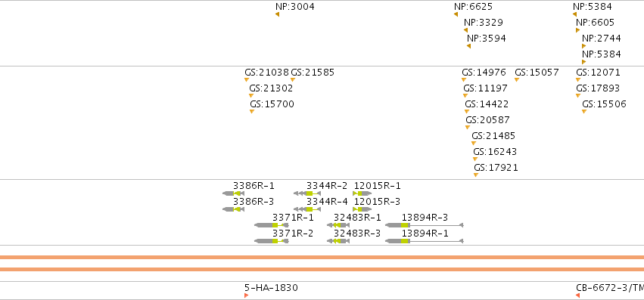Click the red arrow marker for CB-6672-3/TM
The image size is (644, 300).
578,295
